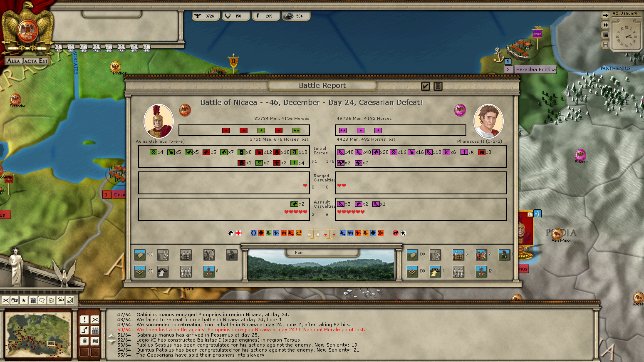Screen dimensions: 644x362
Task: Toggle the winding path movement message filter
Action: point(84,330)
